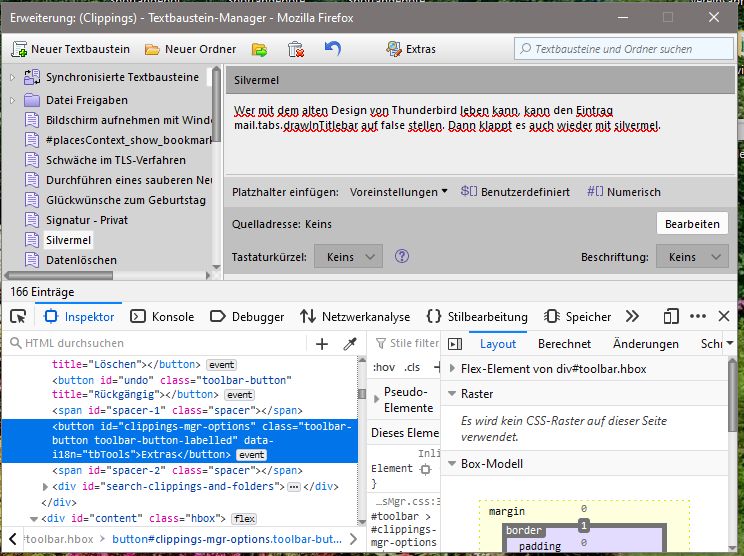Screen dimensions: 744x556
Task: Click the Bearbeiten button
Action: (x=692, y=224)
